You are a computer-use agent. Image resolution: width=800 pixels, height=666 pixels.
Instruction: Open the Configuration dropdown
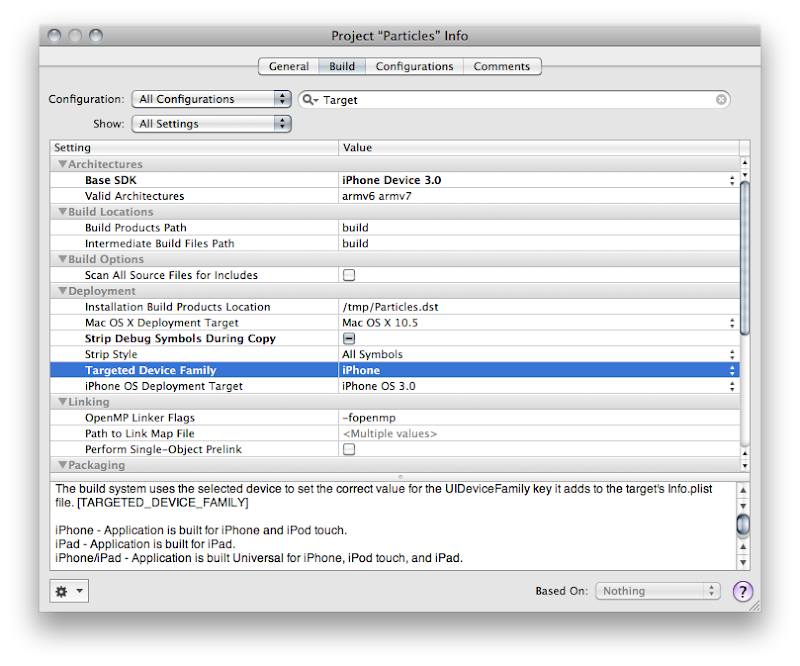pyautogui.click(x=211, y=99)
